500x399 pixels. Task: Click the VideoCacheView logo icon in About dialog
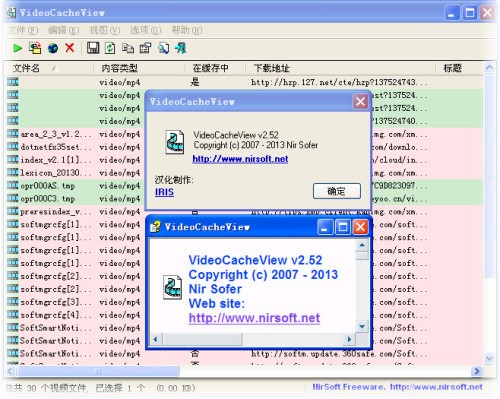click(x=175, y=142)
